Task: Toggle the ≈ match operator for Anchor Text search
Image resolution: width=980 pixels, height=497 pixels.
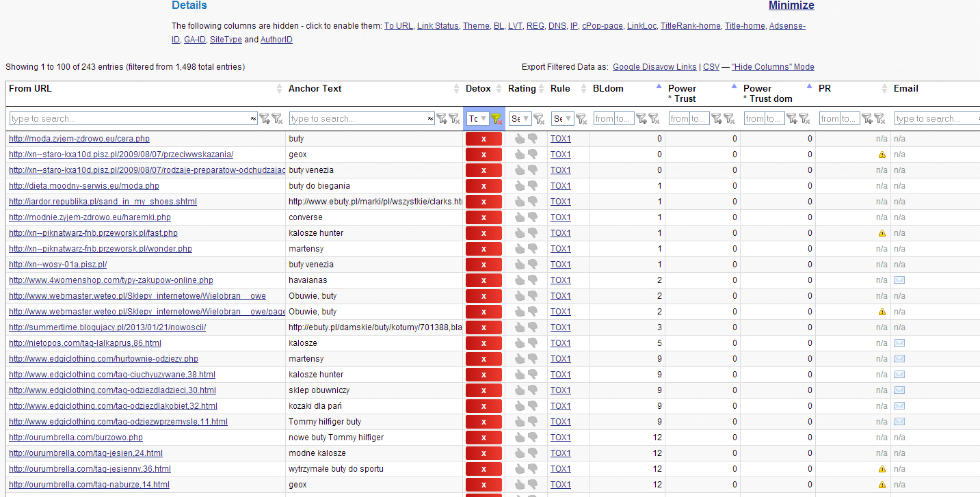Action: 430,119
